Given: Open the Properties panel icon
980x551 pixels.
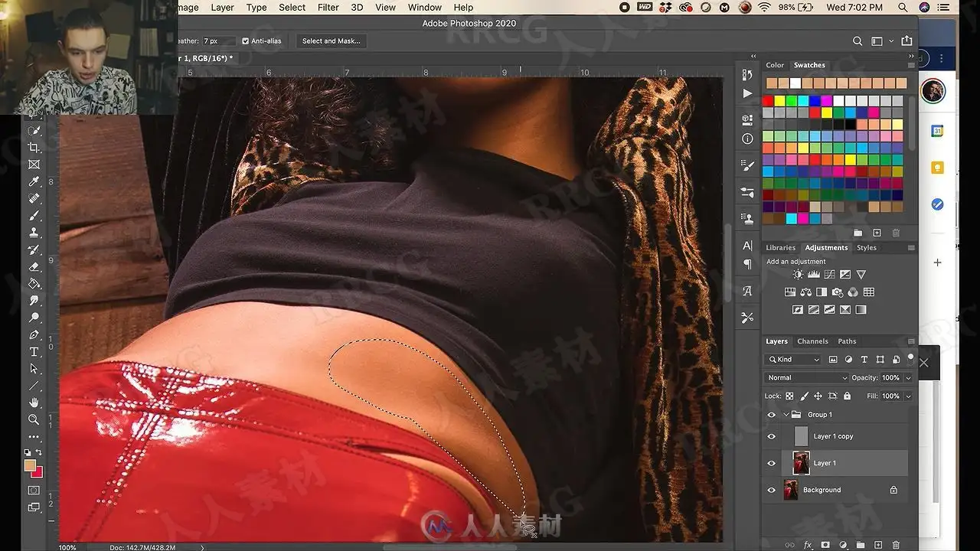Looking at the screenshot, I should point(747,120).
